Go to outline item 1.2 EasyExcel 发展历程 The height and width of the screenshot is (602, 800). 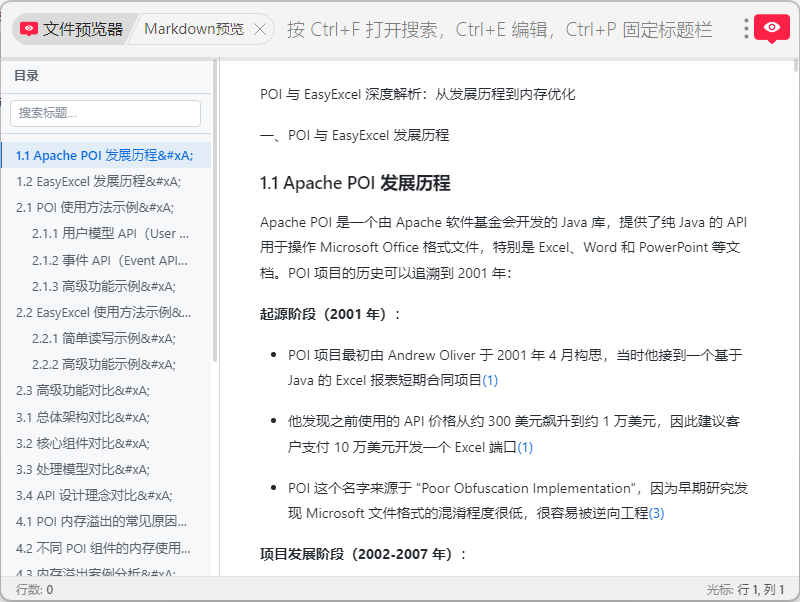(106, 181)
